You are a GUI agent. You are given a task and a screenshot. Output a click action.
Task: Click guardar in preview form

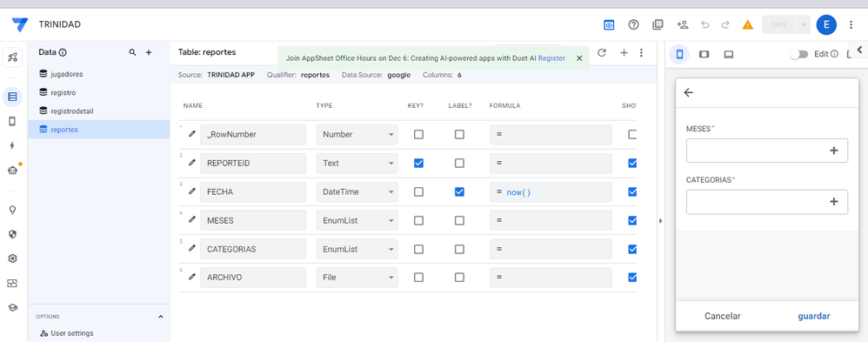pos(814,316)
